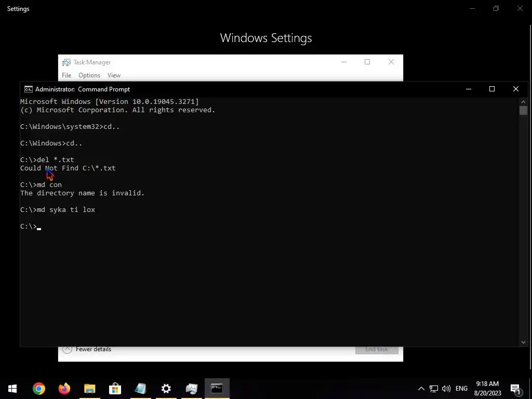
Task: Open the volume tray icon
Action: coord(446,389)
